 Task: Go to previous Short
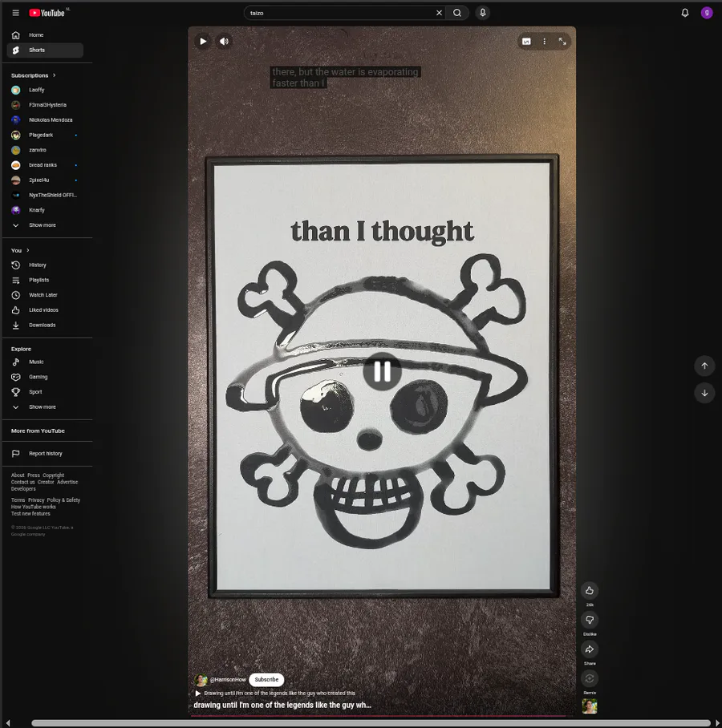point(704,366)
